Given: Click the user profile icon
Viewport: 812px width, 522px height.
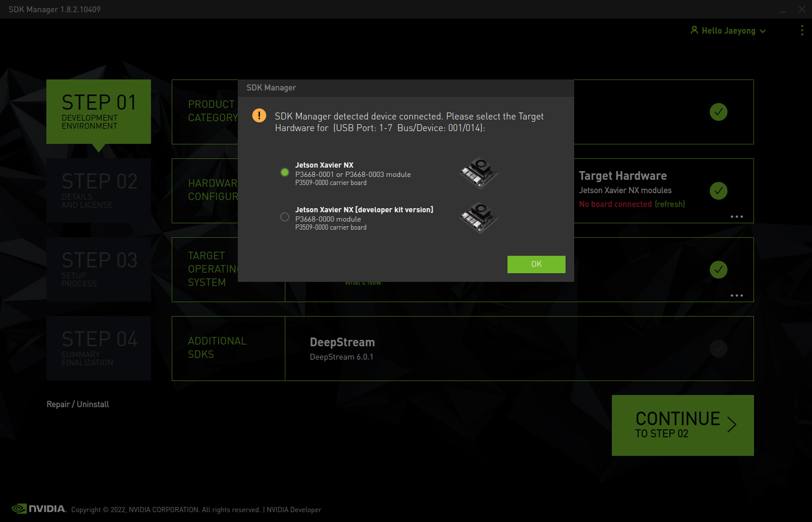Looking at the screenshot, I should (x=694, y=30).
